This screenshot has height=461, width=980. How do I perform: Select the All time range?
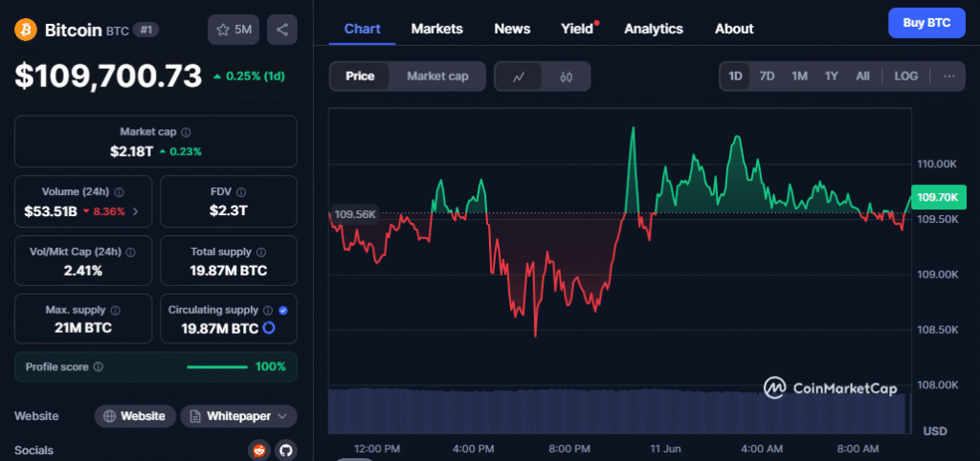coord(862,77)
